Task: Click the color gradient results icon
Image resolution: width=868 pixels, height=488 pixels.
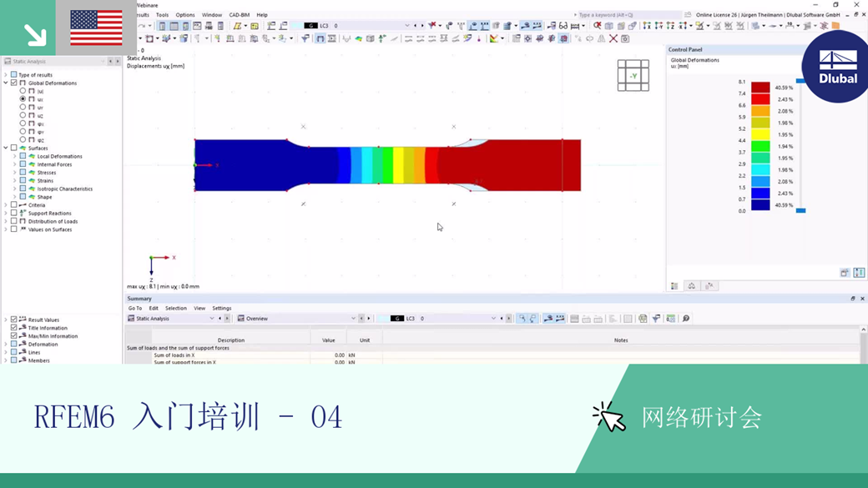Action: click(493, 38)
